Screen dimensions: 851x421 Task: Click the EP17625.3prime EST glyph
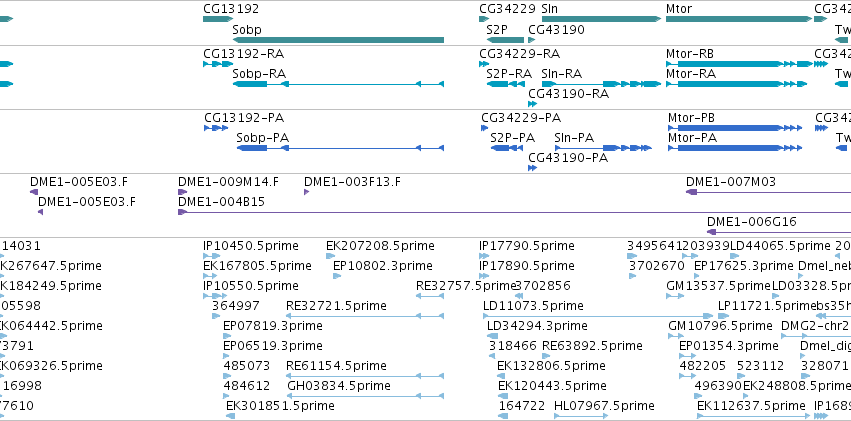[x=698, y=276]
